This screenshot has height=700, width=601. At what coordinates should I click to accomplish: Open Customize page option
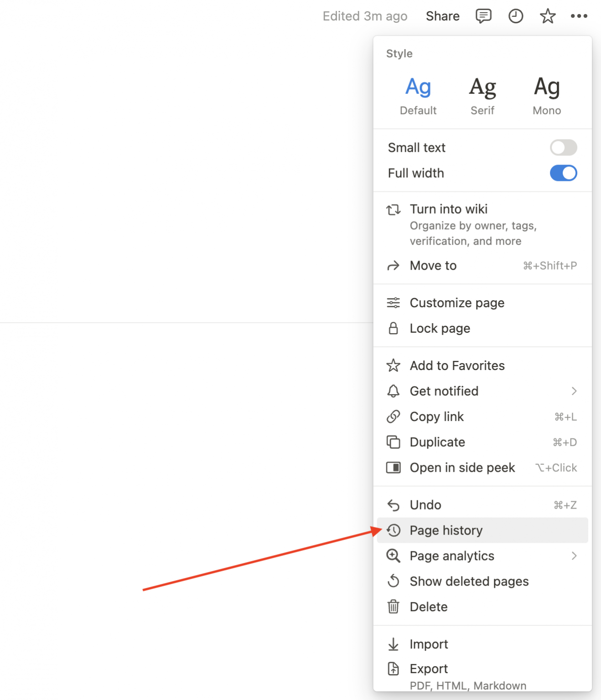482,303
